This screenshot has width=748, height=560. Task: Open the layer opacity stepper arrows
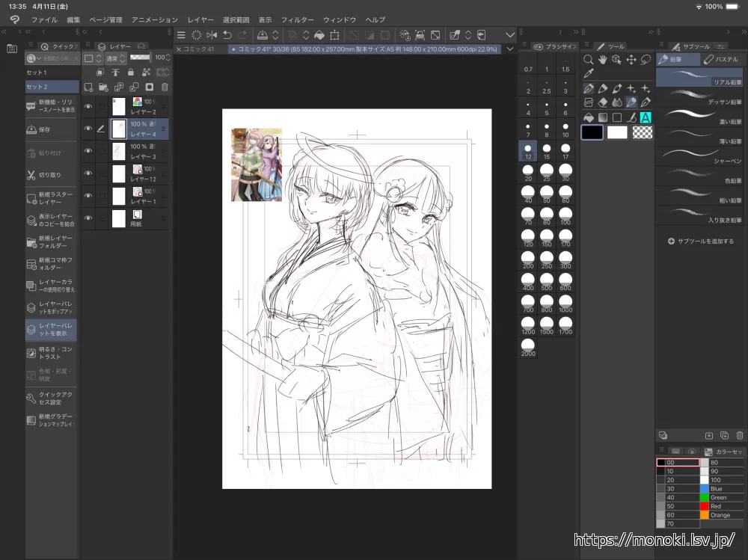(168, 58)
